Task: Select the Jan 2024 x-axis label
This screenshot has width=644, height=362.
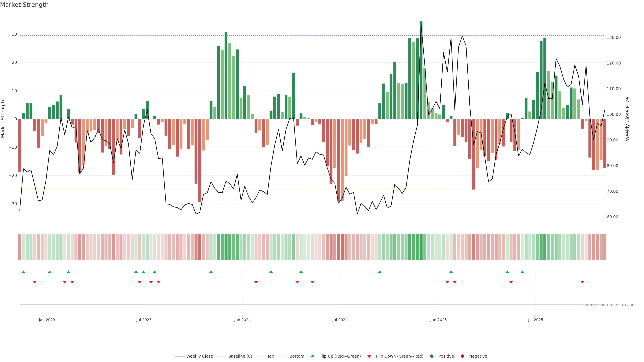Action: pos(242,320)
